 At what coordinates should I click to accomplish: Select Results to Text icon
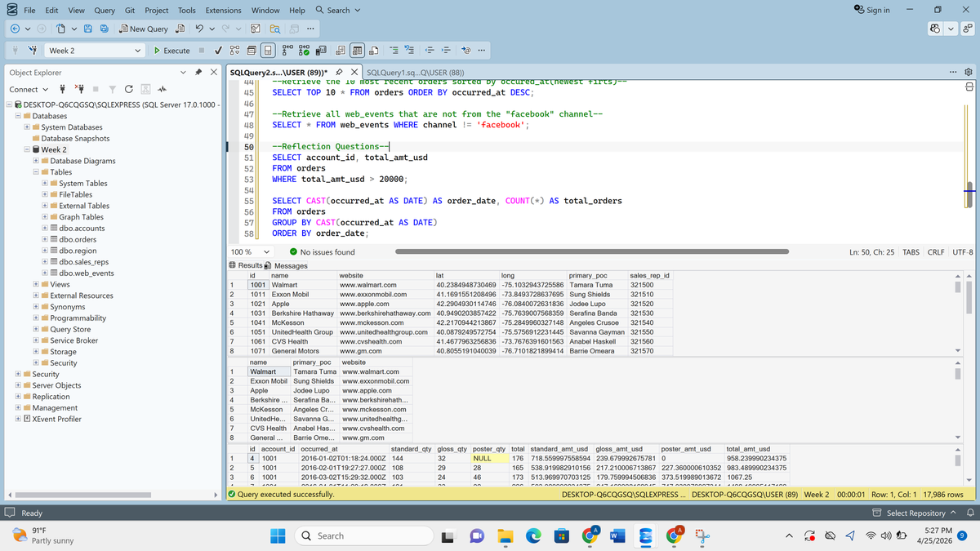(342, 51)
